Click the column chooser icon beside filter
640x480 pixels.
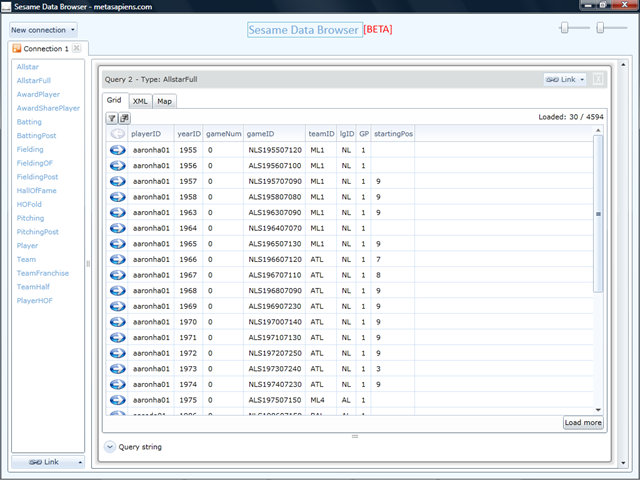click(x=124, y=117)
